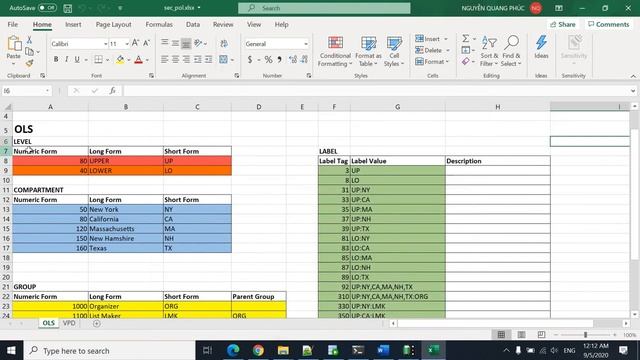Click the Name Box
The width and height of the screenshot is (640, 360).
tap(27, 91)
